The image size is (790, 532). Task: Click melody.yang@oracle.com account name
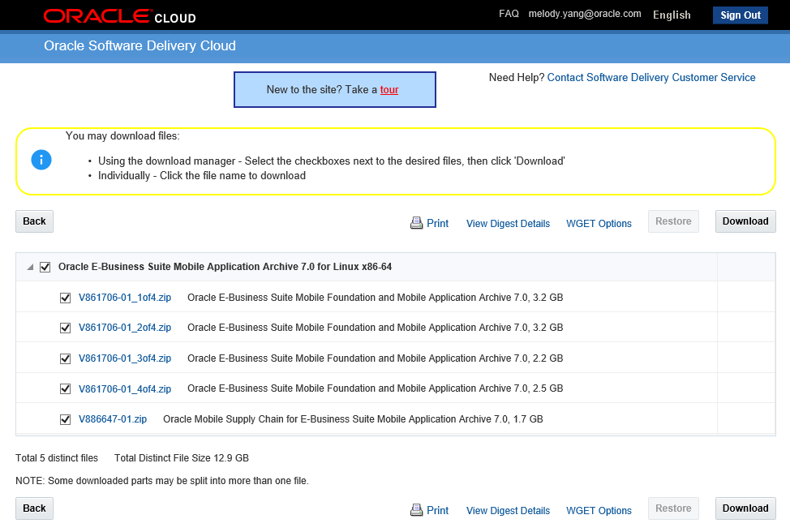(x=585, y=14)
